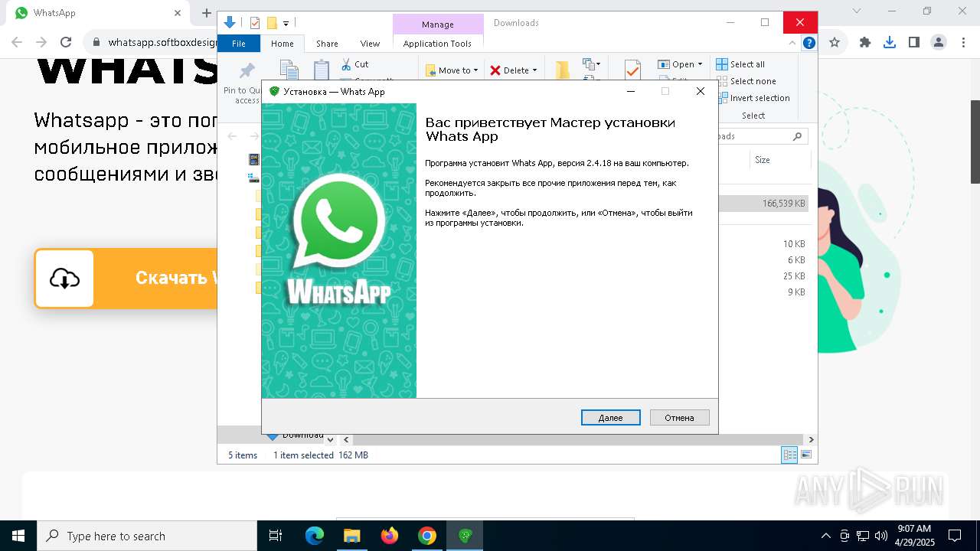
Task: Click the Size column header
Action: [780, 160]
